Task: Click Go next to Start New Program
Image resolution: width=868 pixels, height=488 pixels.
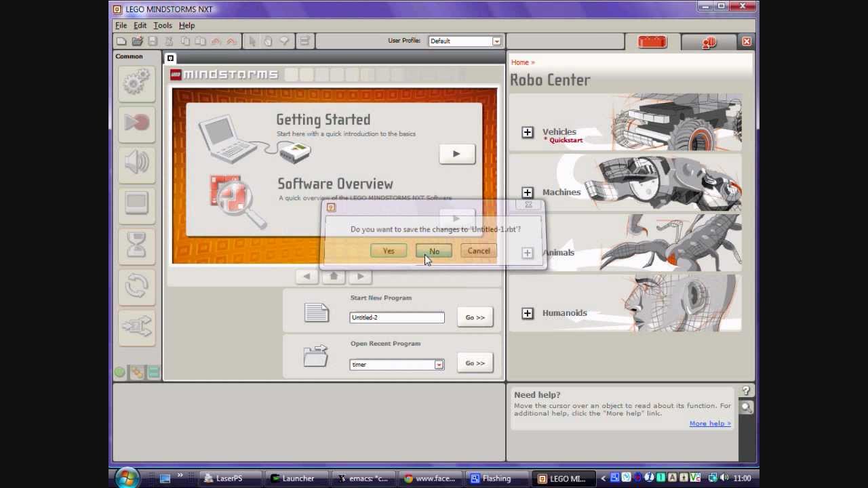Action: tap(475, 317)
